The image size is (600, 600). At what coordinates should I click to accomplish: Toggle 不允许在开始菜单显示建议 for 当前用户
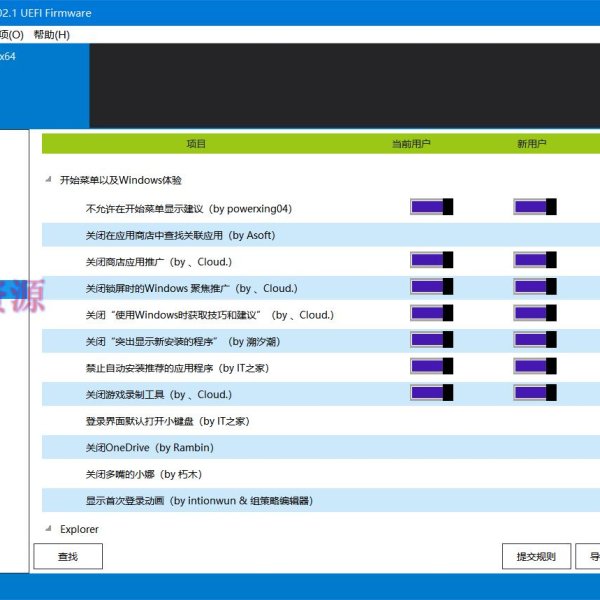point(431,207)
